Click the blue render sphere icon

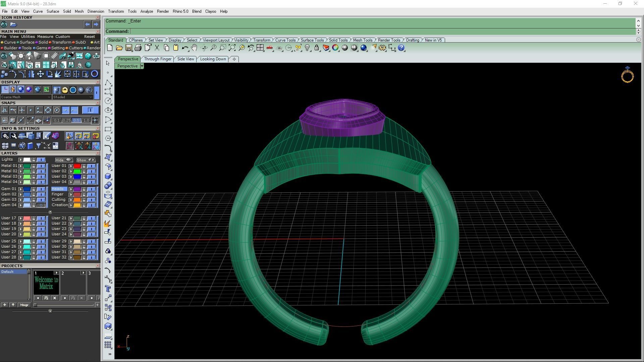(364, 48)
